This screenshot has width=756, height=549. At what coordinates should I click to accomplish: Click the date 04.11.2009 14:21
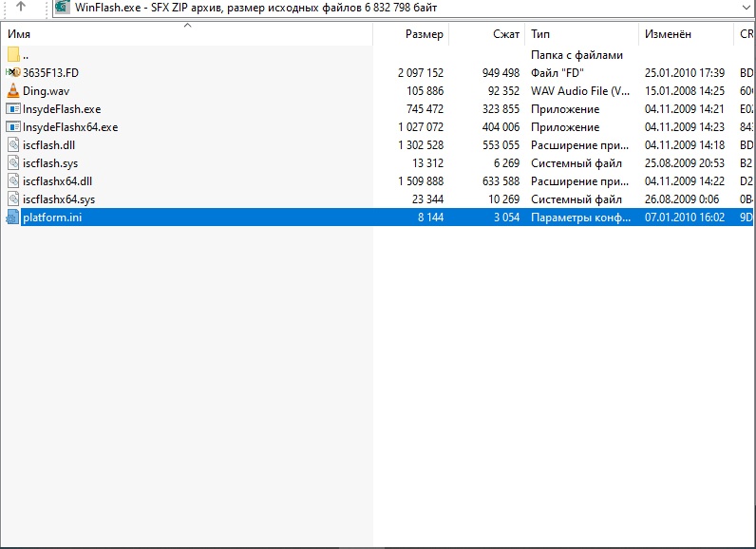click(x=685, y=109)
